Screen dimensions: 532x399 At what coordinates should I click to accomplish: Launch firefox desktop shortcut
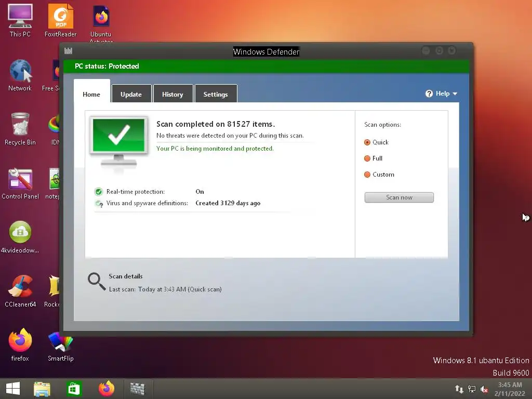[x=20, y=345]
